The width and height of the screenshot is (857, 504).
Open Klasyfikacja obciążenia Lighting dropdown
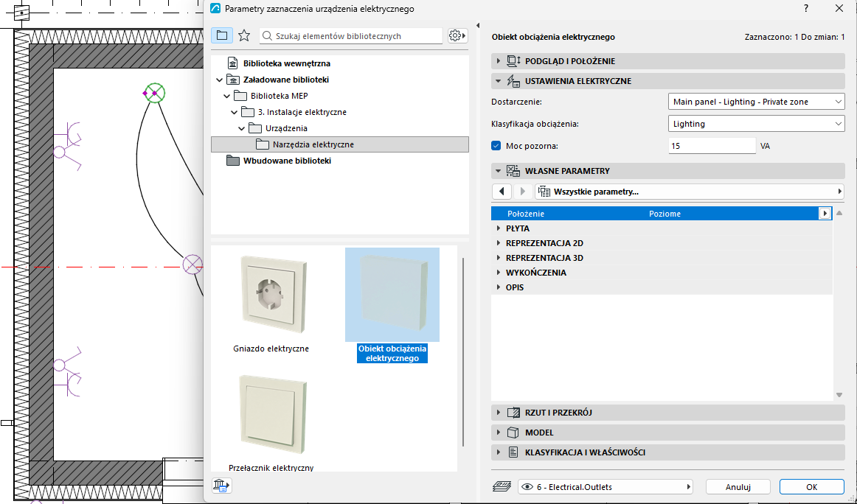click(757, 124)
